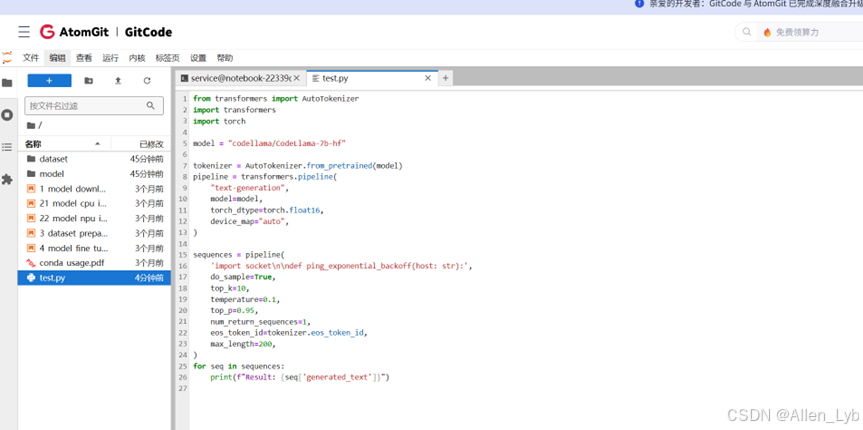Click the test.py Python file icon

point(31,278)
